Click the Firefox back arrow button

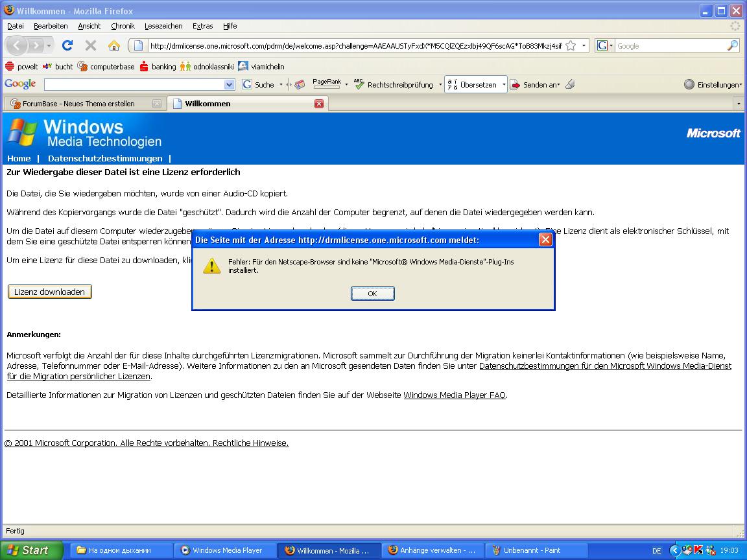(x=17, y=46)
